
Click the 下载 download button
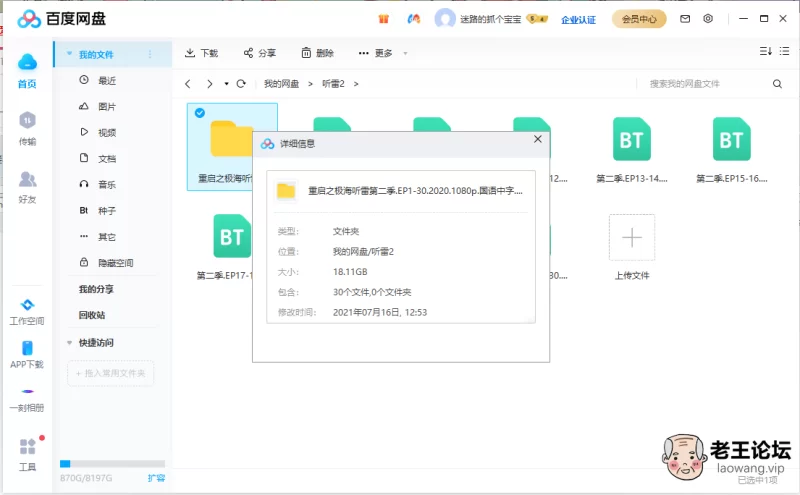click(x=201, y=53)
